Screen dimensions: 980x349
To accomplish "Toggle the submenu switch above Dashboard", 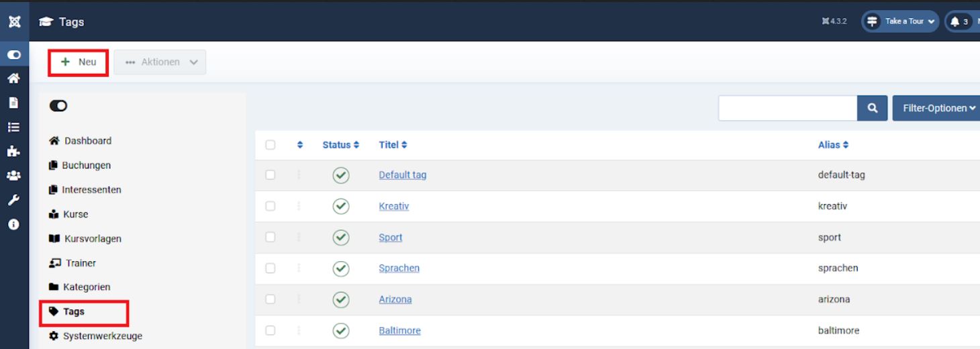I will [x=58, y=105].
